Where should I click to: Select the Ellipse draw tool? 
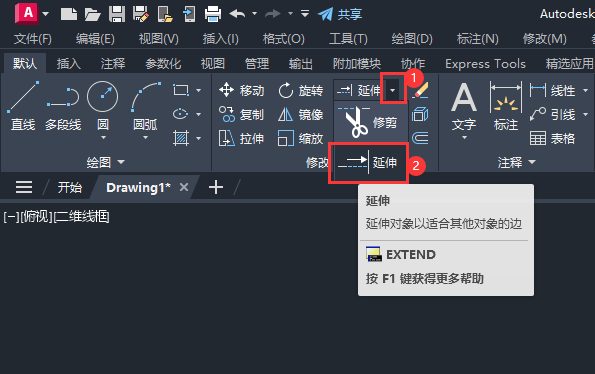tap(180, 114)
